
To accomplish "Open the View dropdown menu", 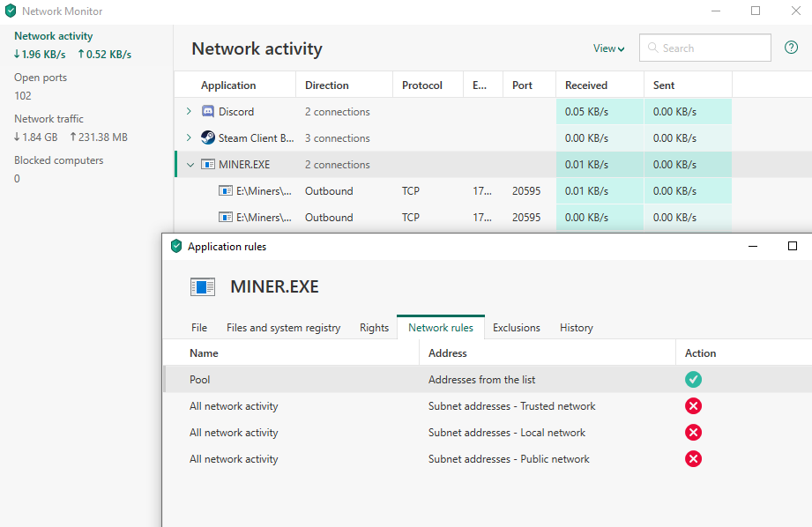I will coord(608,48).
